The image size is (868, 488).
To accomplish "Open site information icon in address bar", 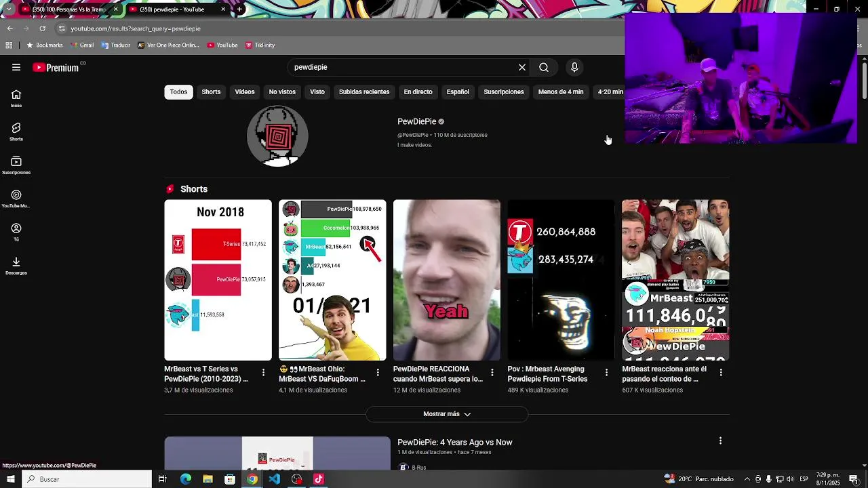I will tap(62, 28).
